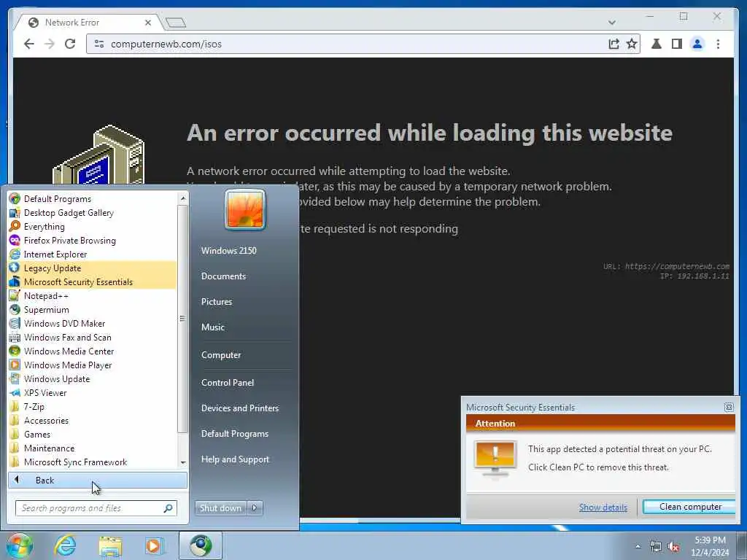Launch Everything search program
Screen dimensions: 747x560
click(x=92, y=226)
